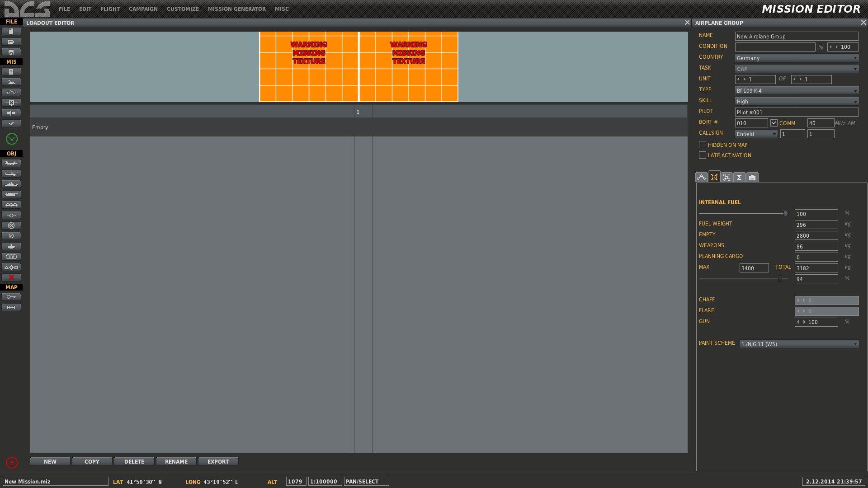Click the EXPORT loadout button
This screenshot has height=488, width=868.
pos(218,461)
